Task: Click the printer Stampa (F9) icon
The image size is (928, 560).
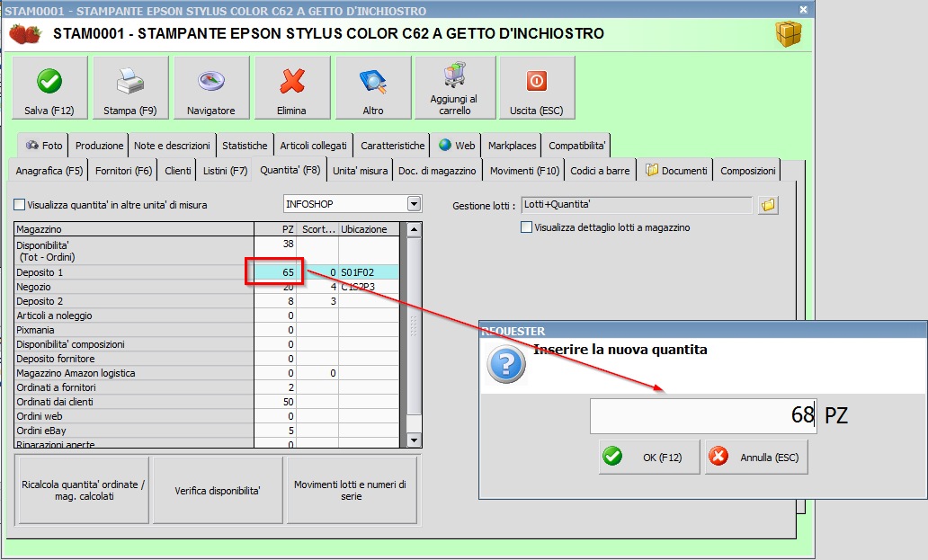Action: coord(130,81)
